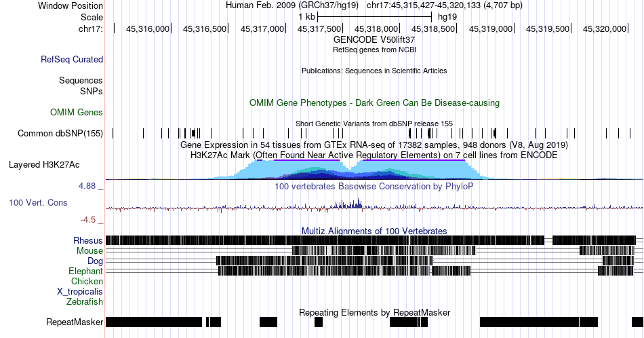Click the 45,320,000 ruler position

[605, 29]
